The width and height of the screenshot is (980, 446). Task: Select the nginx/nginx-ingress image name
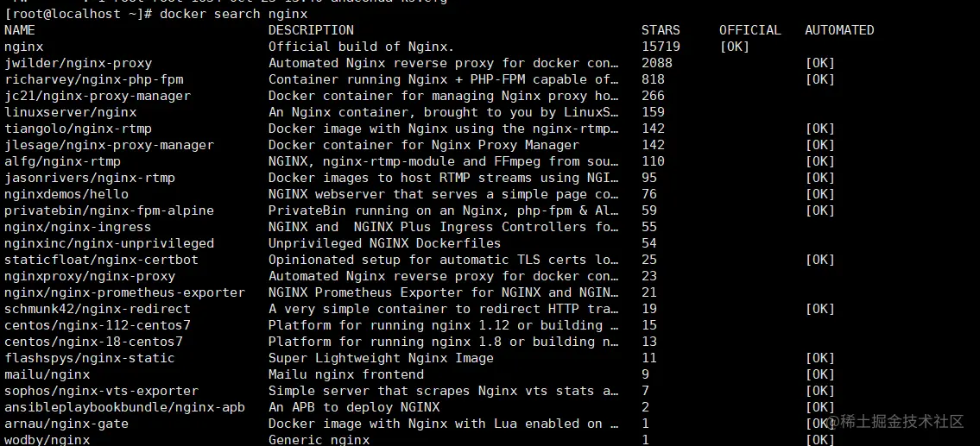[x=78, y=227]
